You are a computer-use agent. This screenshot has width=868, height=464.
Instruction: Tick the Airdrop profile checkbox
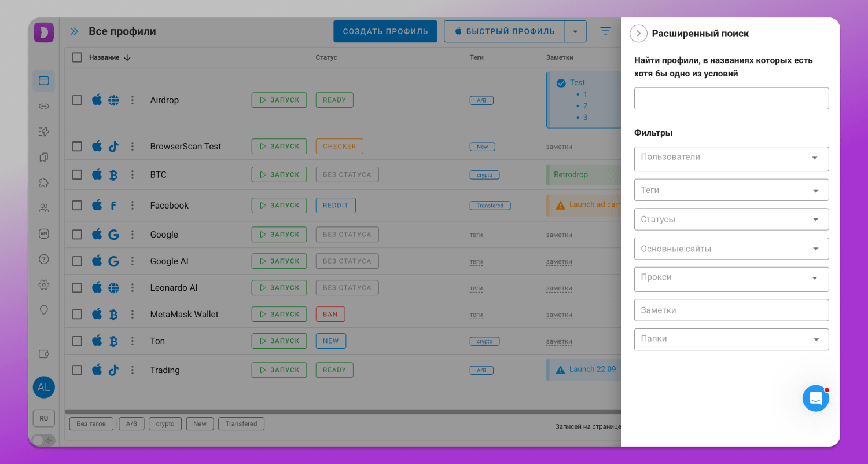point(77,100)
